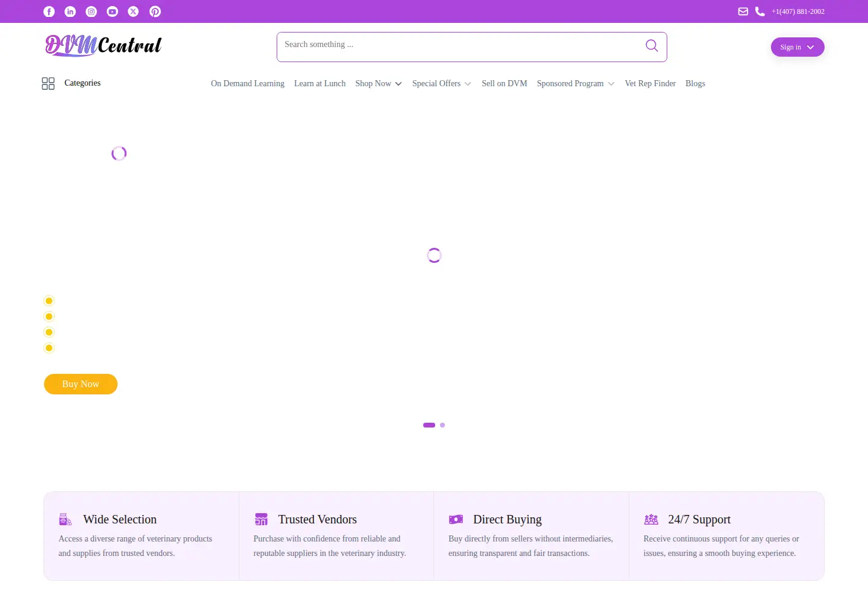The width and height of the screenshot is (868, 603).
Task: Call the +1(407) 881-2002 number
Action: click(x=798, y=11)
